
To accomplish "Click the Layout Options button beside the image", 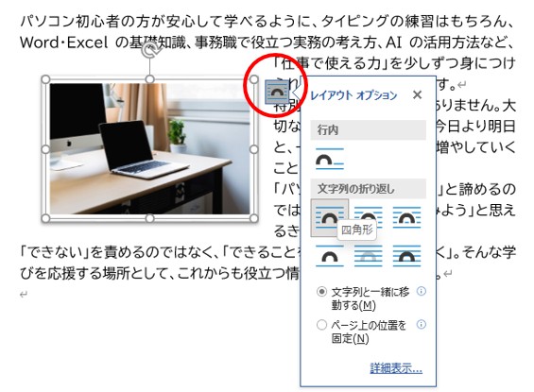I will [277, 92].
